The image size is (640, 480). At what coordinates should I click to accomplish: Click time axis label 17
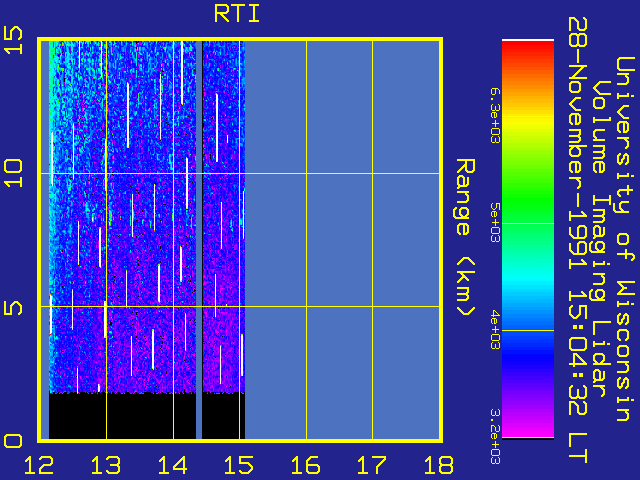tap(372, 465)
